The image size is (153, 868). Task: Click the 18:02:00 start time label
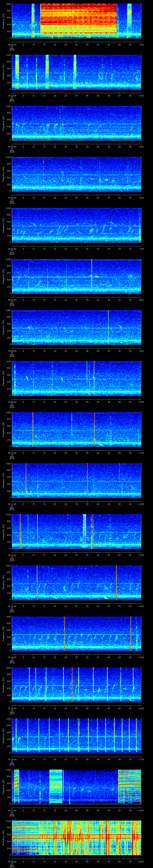pos(12,44)
